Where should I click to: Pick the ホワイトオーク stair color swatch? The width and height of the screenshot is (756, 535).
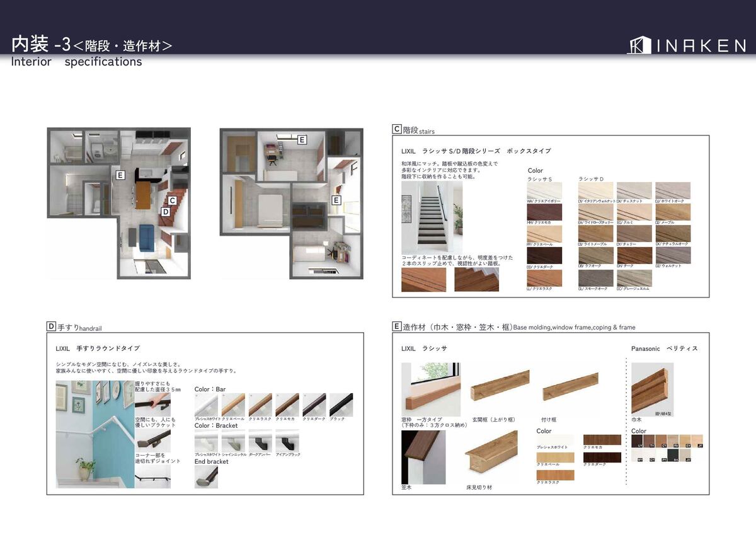point(673,191)
